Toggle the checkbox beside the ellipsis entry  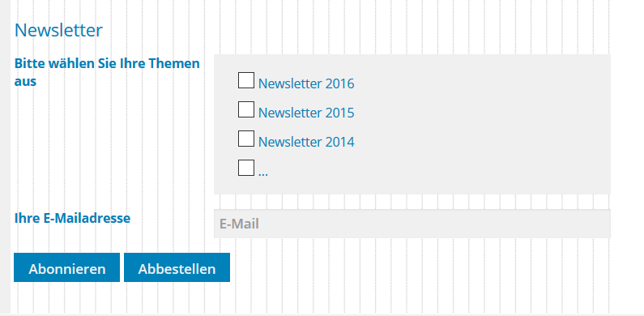pyautogui.click(x=246, y=168)
